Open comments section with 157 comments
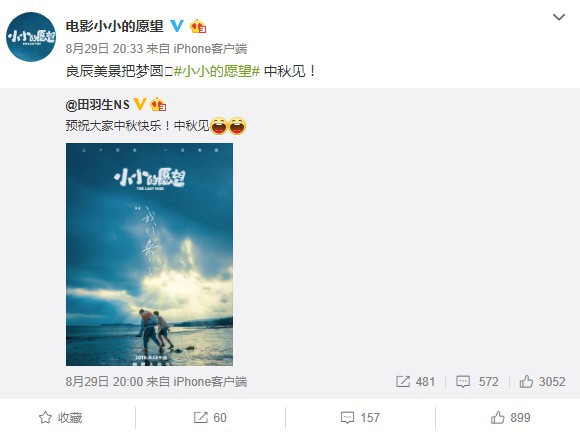 (360, 418)
